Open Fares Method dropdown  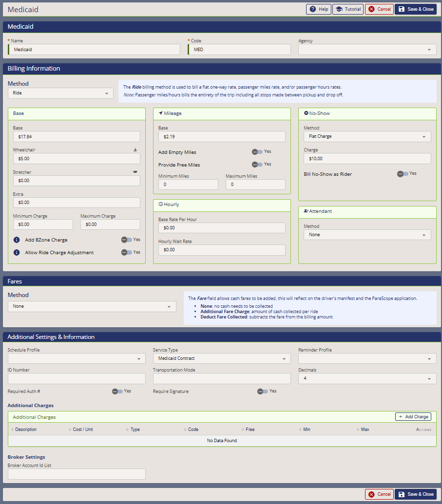(92, 307)
